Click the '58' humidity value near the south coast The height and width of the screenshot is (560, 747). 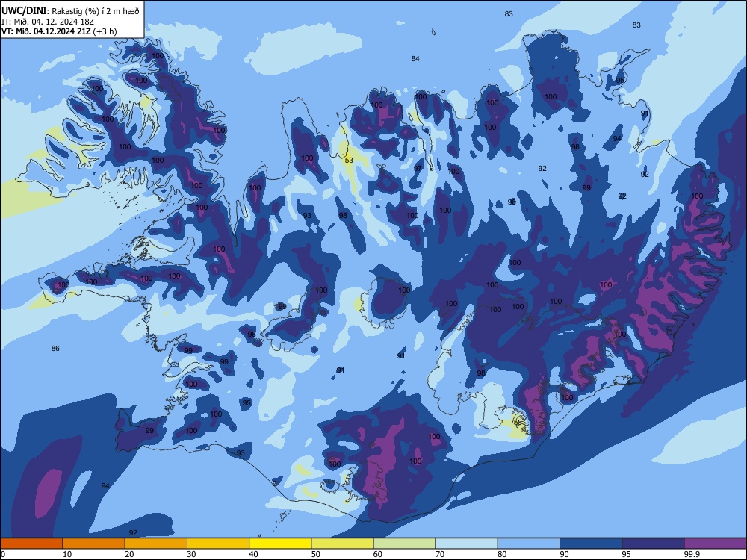518,422
